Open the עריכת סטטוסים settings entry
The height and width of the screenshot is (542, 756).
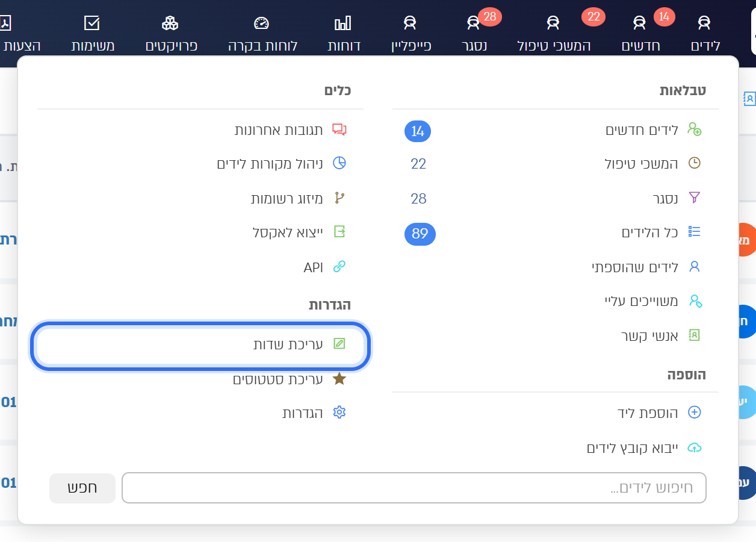click(x=278, y=379)
